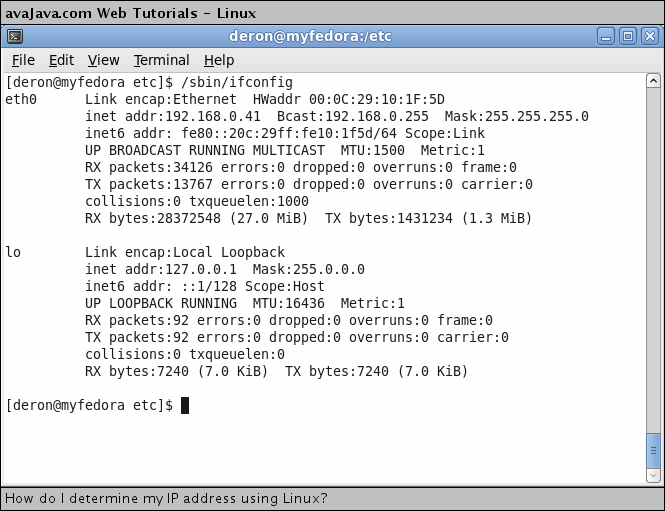Click the scrollbar down arrow
This screenshot has height=511, width=665.
tap(653, 475)
